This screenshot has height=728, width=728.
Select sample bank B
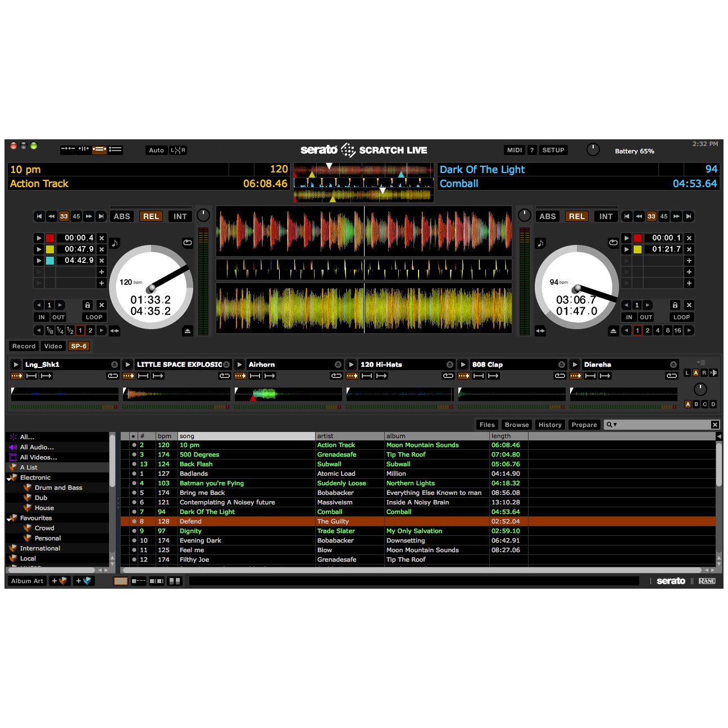coord(696,404)
